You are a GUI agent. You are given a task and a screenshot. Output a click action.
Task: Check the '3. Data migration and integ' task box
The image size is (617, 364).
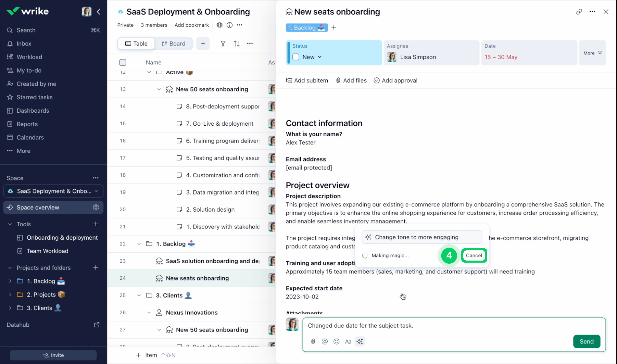[179, 192]
